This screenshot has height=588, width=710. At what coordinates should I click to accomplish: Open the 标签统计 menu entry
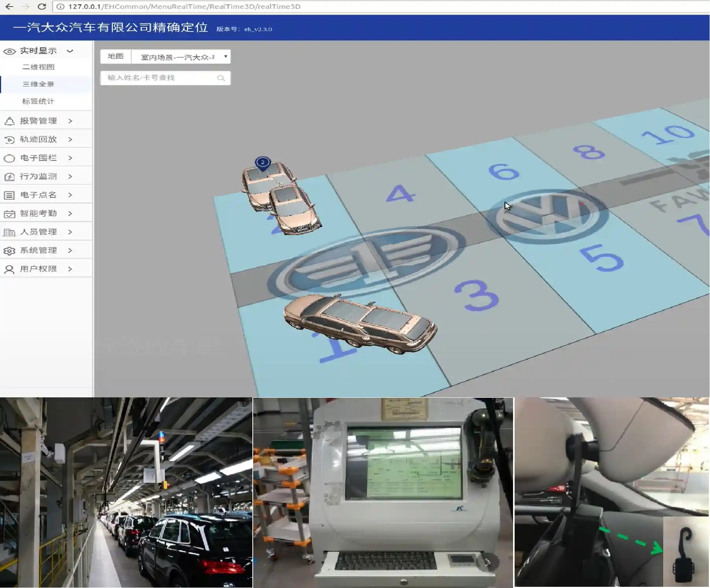coord(38,101)
